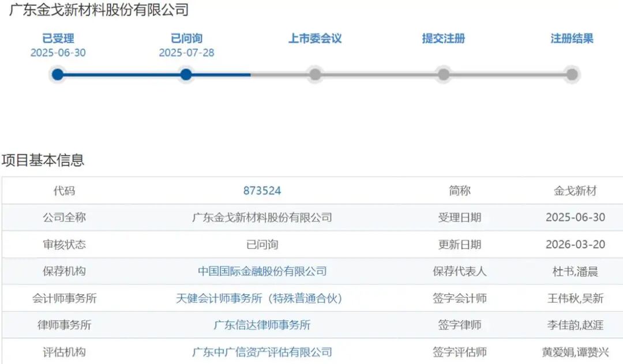Select the 提交注册 stage label
Image resolution: width=623 pixels, height=364 pixels.
(x=444, y=39)
